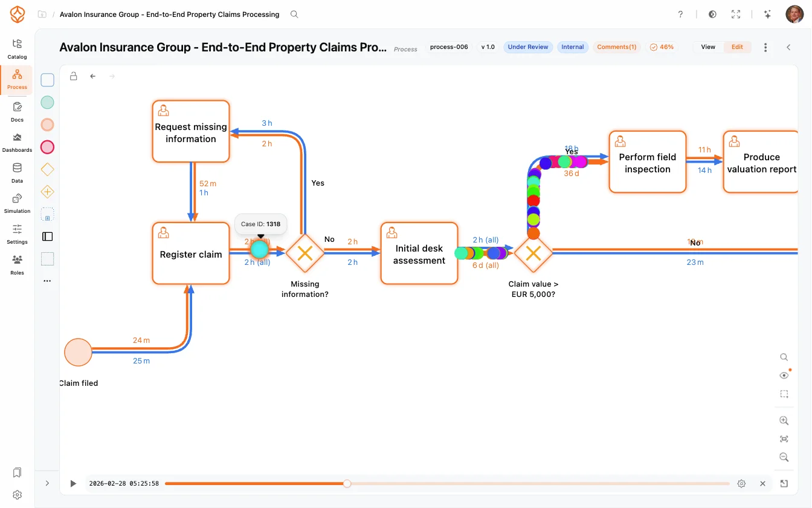Click the undo back arrow
The width and height of the screenshot is (812, 508).
coord(92,76)
